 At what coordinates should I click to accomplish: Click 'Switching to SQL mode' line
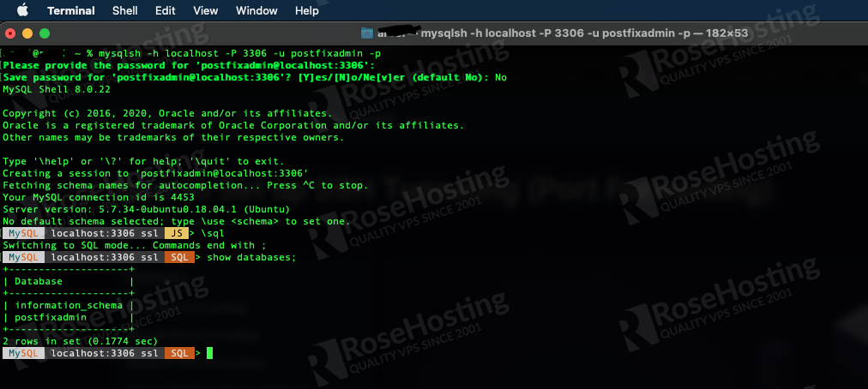click(135, 245)
